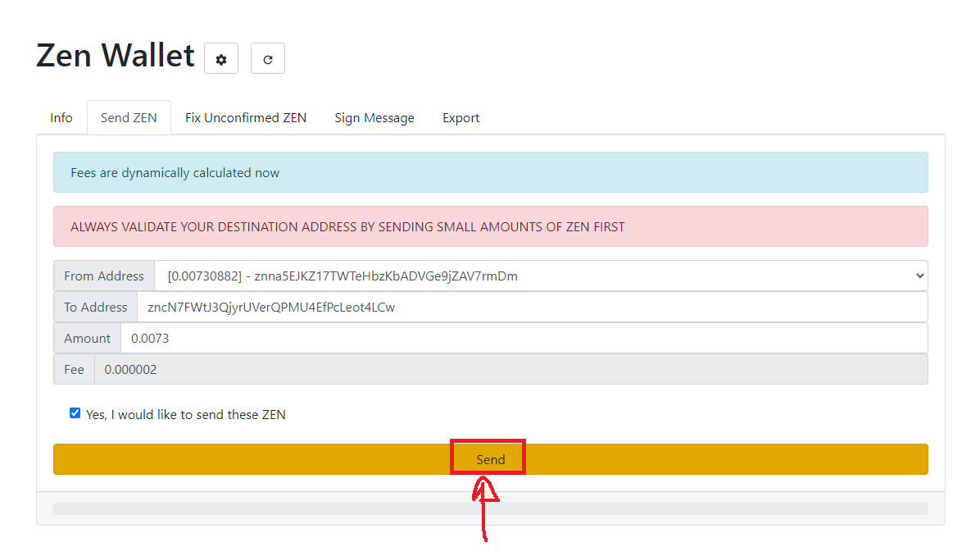Click the Fee value field
The height and width of the screenshot is (556, 980).
511,370
